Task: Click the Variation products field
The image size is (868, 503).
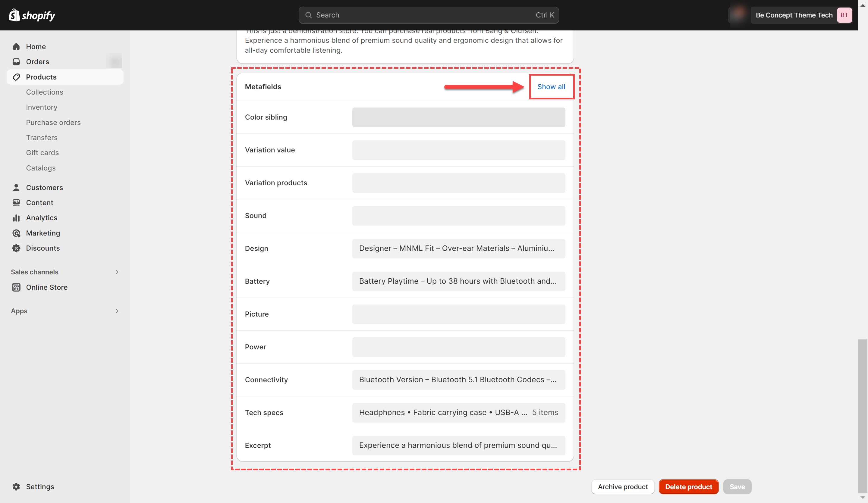Action: (458, 183)
